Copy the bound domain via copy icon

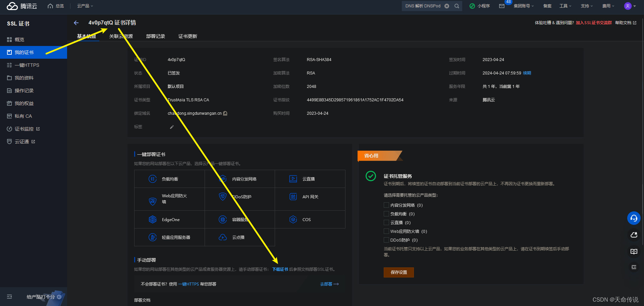tap(225, 113)
